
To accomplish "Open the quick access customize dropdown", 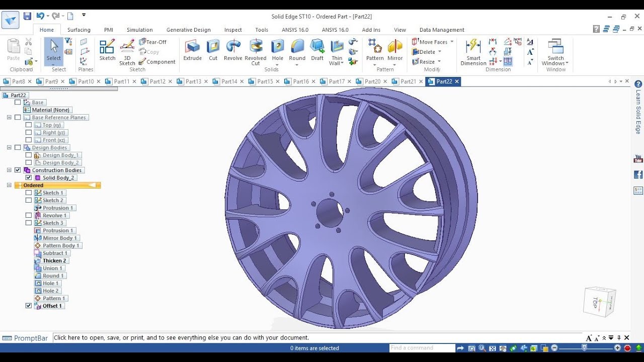I will click(x=84, y=16).
